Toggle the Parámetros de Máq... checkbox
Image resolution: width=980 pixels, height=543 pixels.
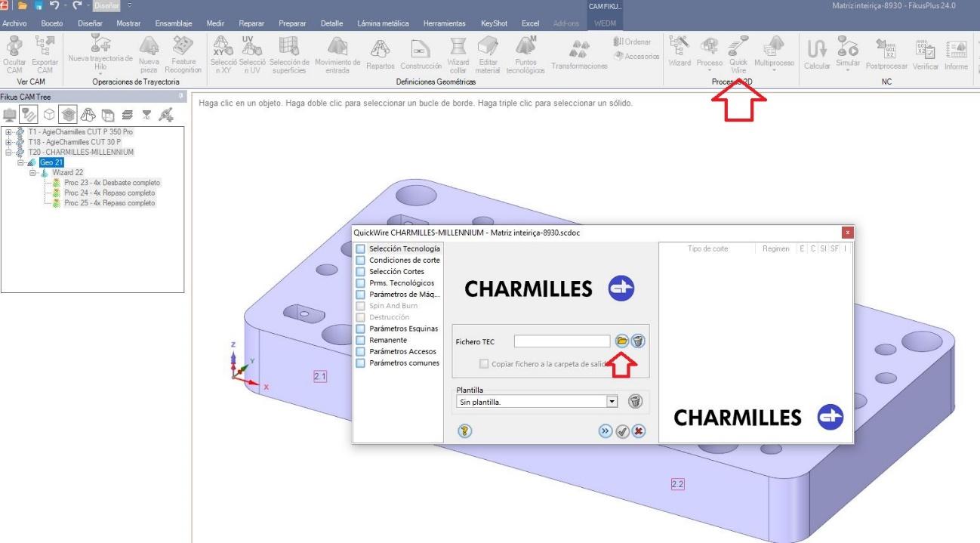[x=361, y=295]
